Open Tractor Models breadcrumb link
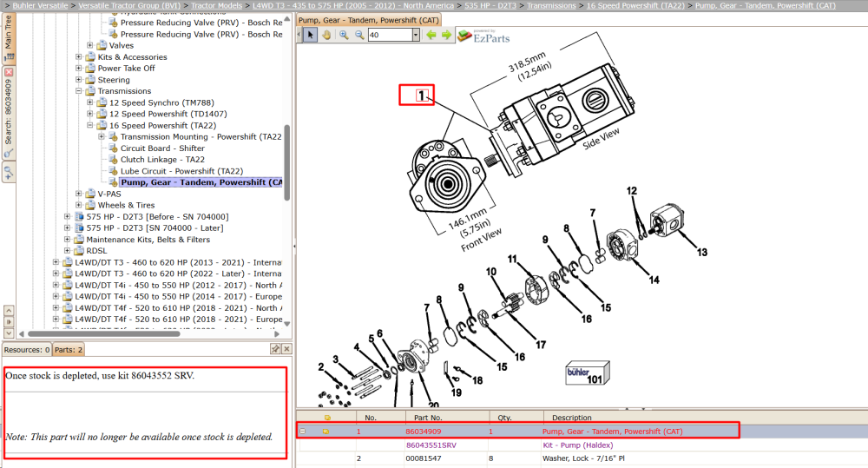 [x=216, y=5]
